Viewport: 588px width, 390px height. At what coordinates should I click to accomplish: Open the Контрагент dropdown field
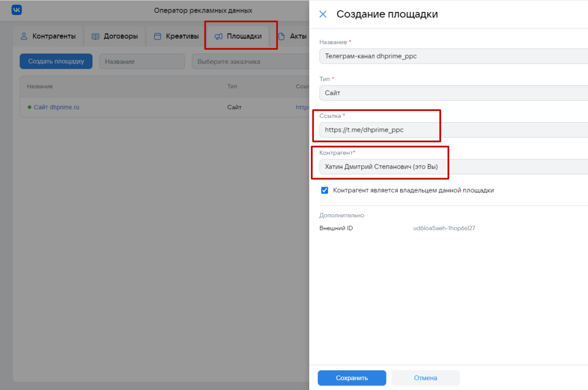[x=452, y=167]
